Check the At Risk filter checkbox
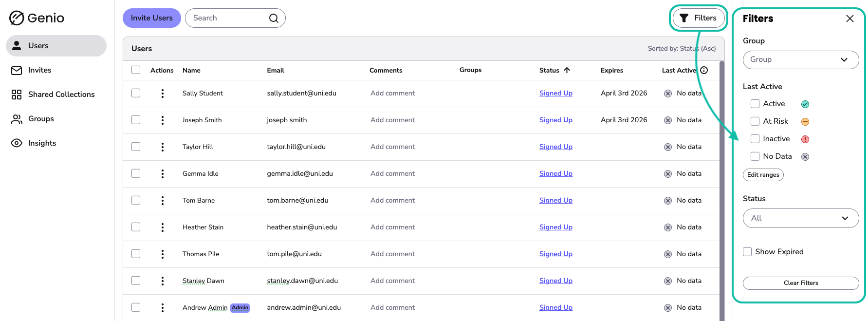 (x=755, y=121)
